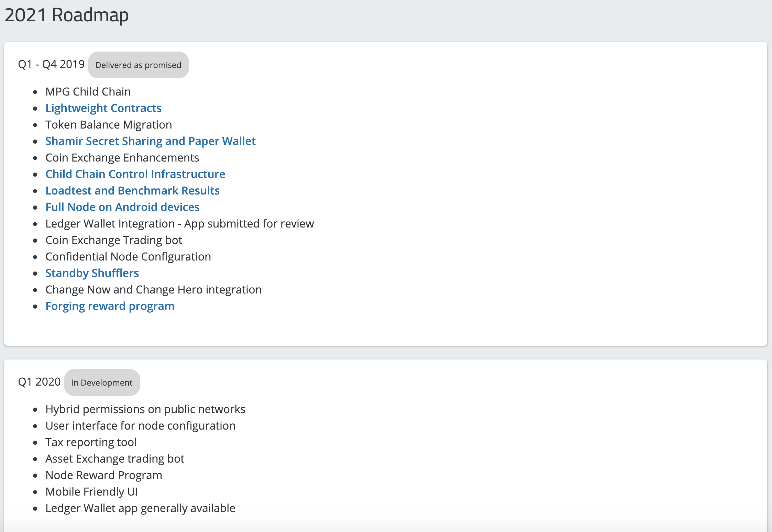Click the Standby Shufflers link
The image size is (772, 532).
92,273
